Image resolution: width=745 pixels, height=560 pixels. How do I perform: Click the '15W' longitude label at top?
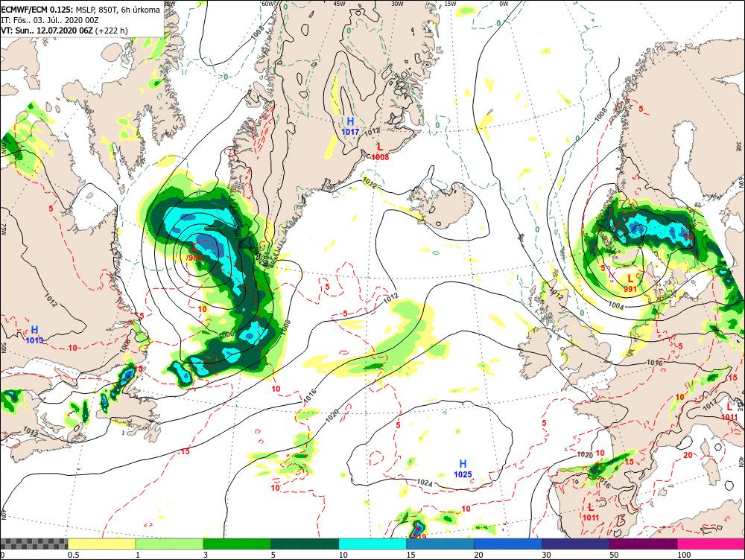coord(450,4)
